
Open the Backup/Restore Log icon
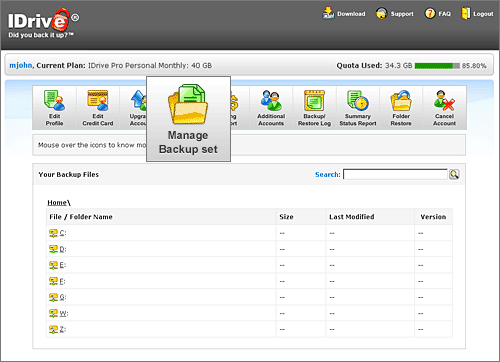click(x=314, y=100)
